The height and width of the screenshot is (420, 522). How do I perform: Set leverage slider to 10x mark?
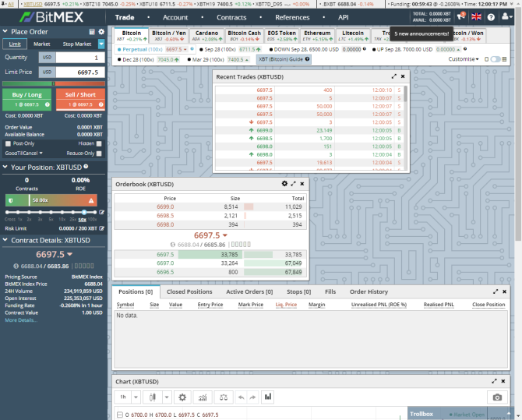[x=62, y=212]
